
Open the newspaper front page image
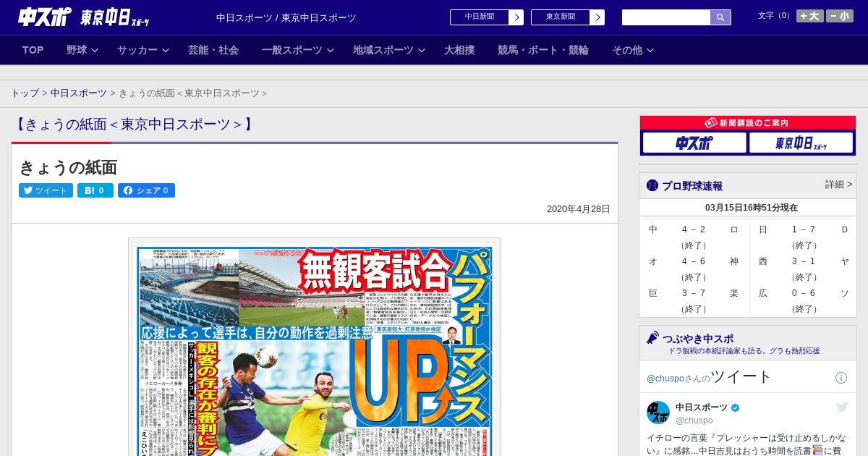coord(315,347)
